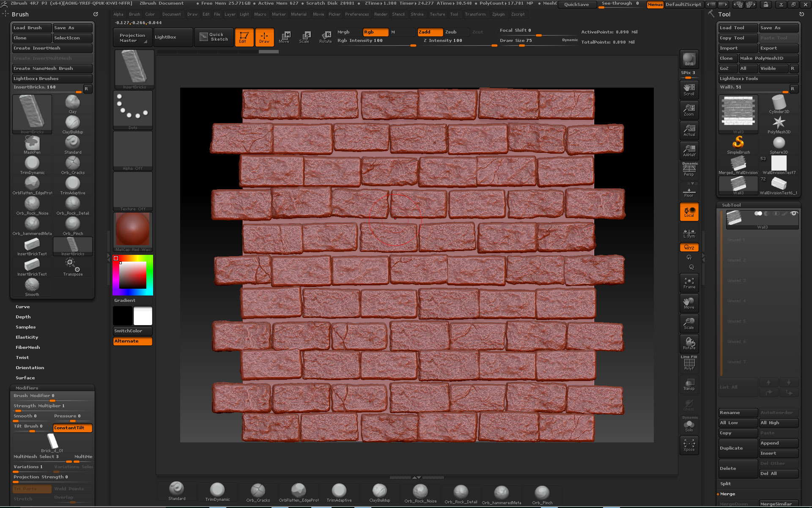The width and height of the screenshot is (812, 508).
Task: Set view to Actual size
Action: coord(689,130)
